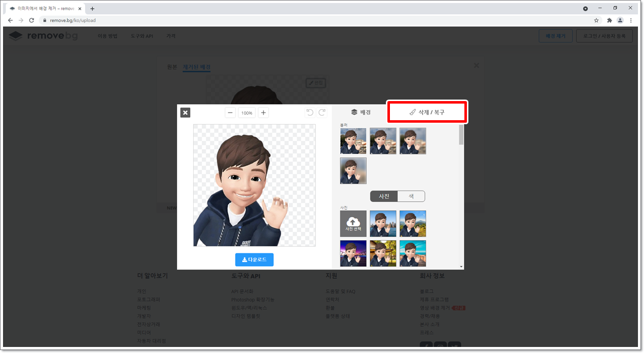This screenshot has width=644, height=353.
Task: Toggle to 색 background mode
Action: coord(411,196)
